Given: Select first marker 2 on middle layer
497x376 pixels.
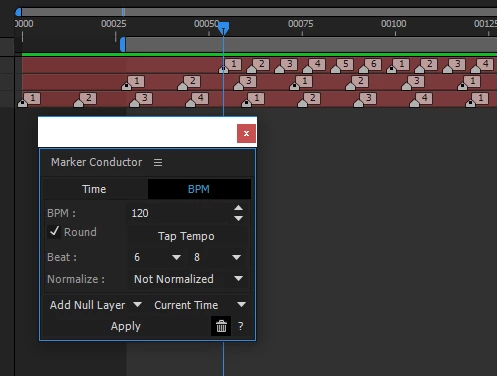Looking at the screenshot, I should [188, 83].
